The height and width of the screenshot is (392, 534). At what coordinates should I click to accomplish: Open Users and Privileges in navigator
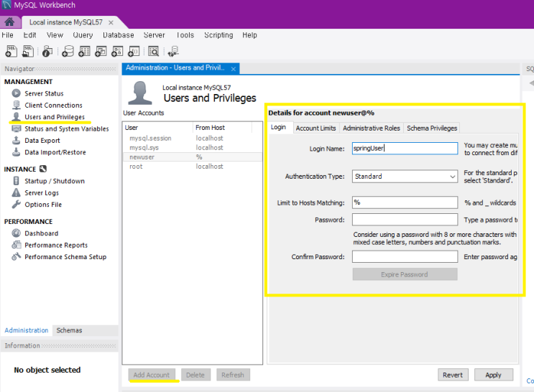click(x=55, y=117)
